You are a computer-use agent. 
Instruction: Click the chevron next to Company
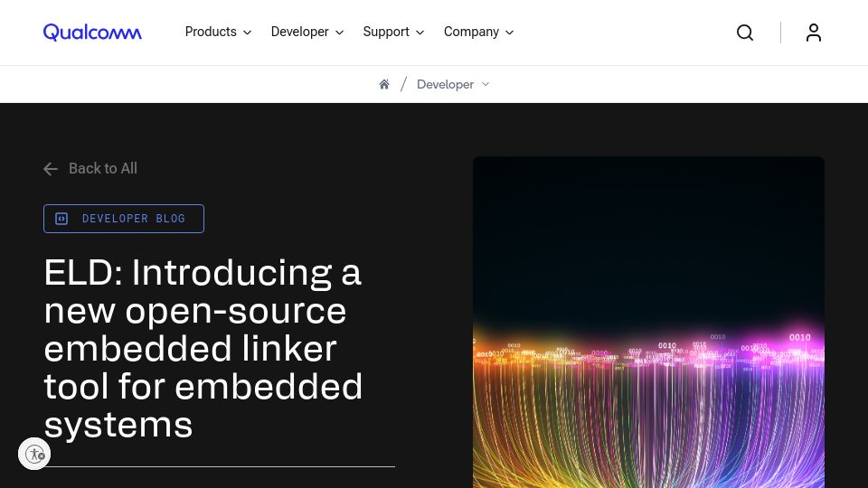point(510,33)
